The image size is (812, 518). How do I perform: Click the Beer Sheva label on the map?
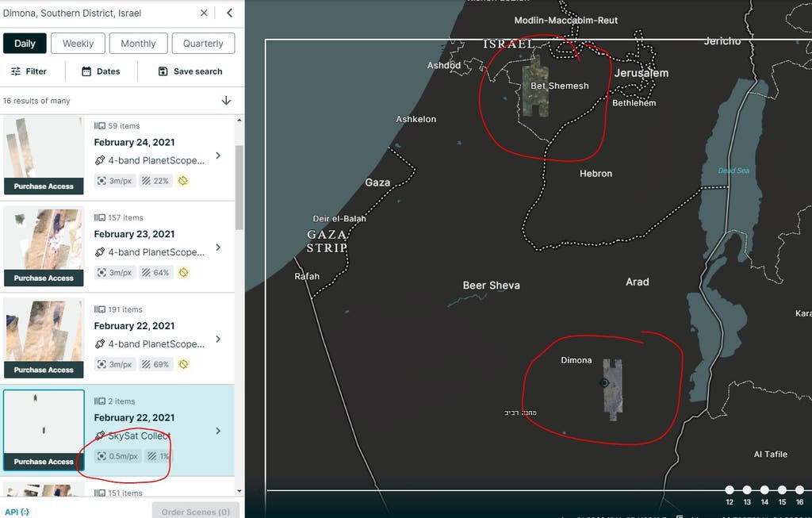pos(491,286)
